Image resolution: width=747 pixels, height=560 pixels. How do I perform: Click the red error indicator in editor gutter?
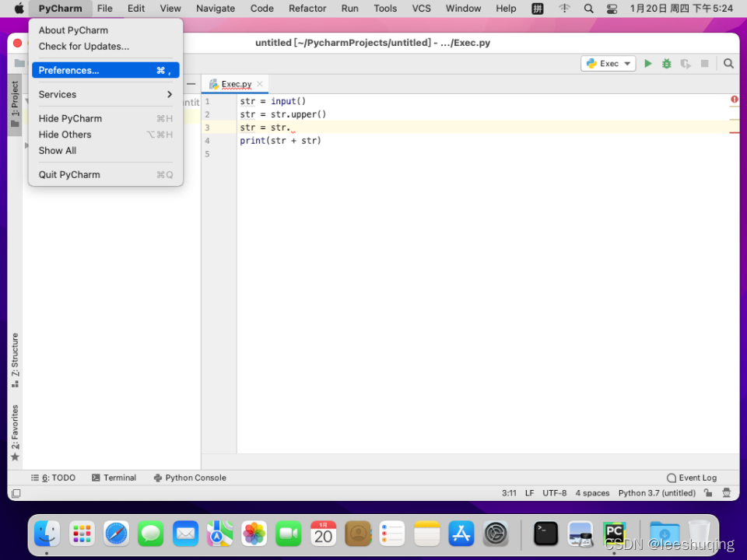point(734,99)
